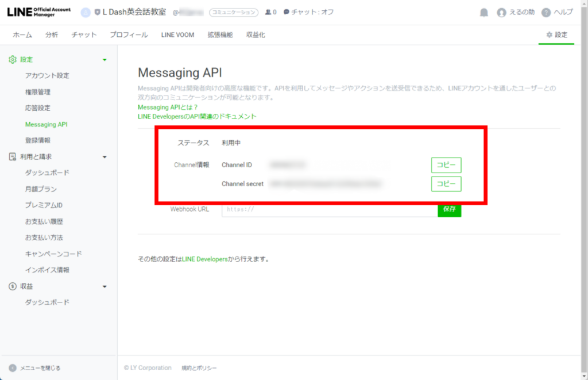This screenshot has width=588, height=380.
Task: Open the notifications bell
Action: pos(483,13)
